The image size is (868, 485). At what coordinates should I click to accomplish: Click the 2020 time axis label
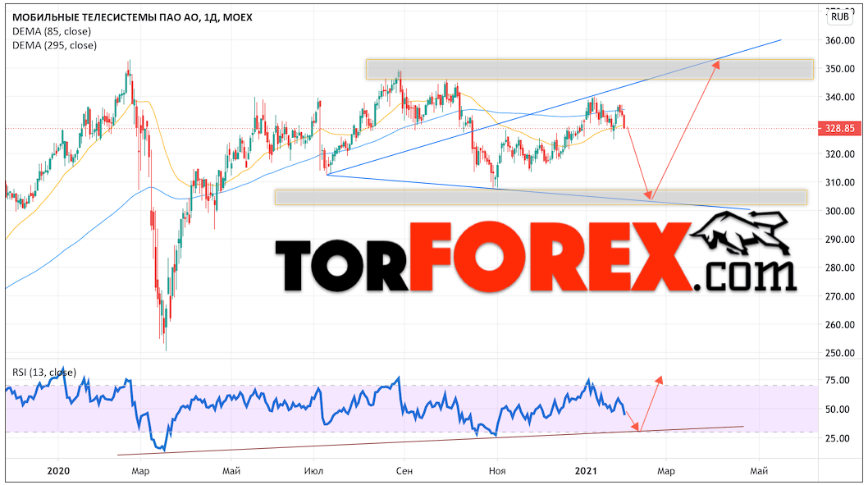[58, 470]
